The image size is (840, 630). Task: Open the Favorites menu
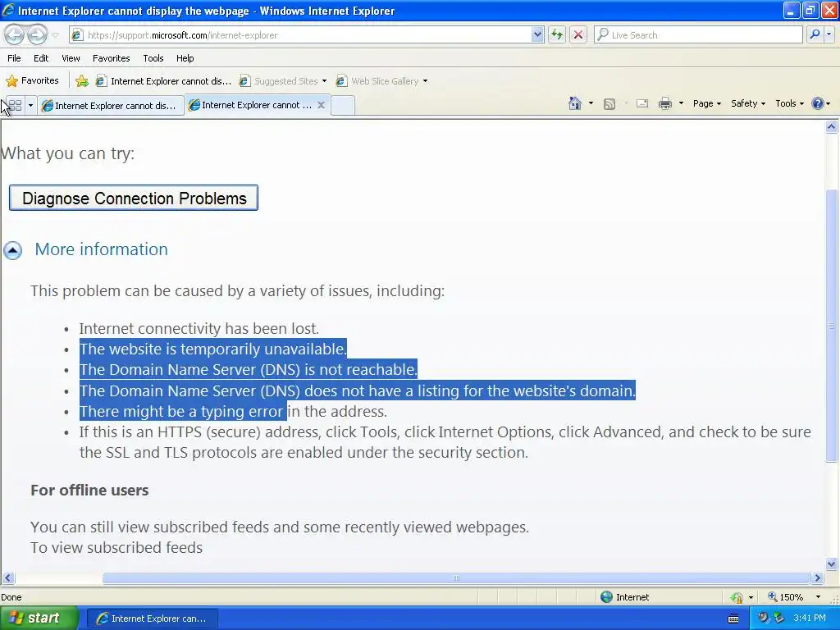(111, 58)
